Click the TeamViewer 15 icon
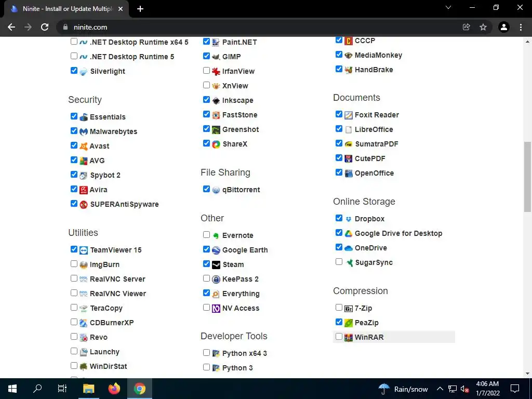The image size is (532, 399). 84,250
